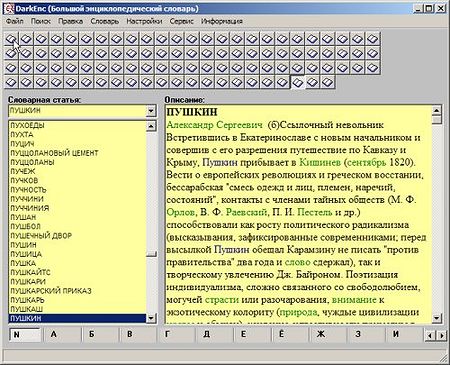Click the description panel scrollbar thumb
The height and width of the screenshot is (365, 450).
click(x=437, y=119)
